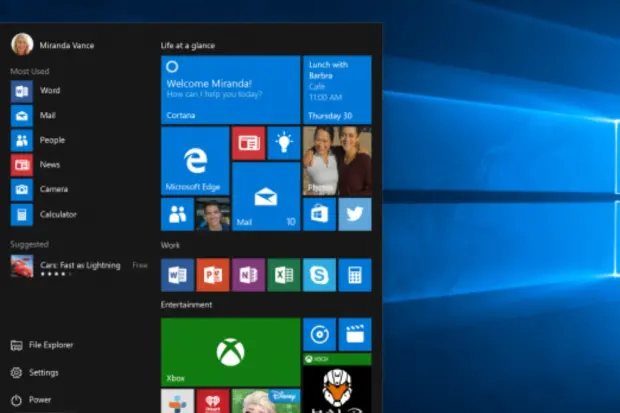Screen dimensions: 620x413
Task: Launch the Skype tile in Work group
Action: 319,275
